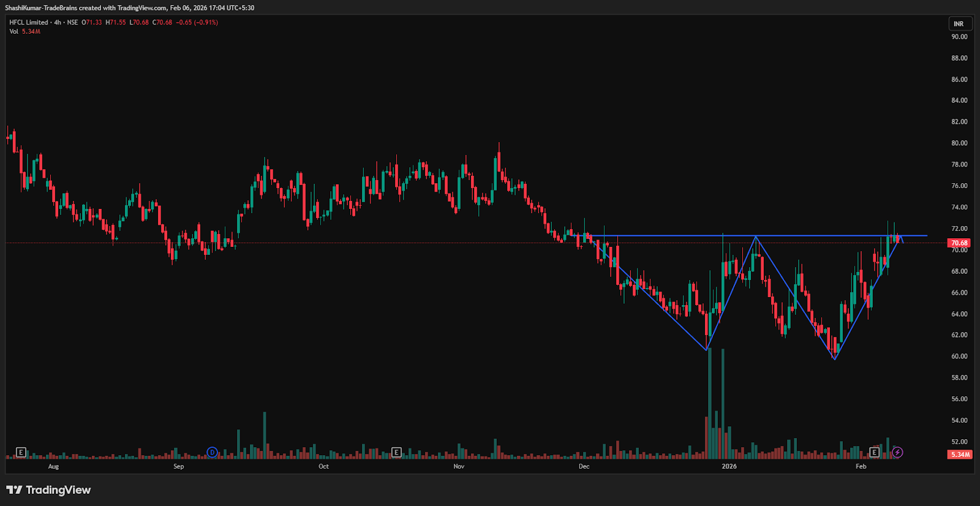The image size is (980, 506).
Task: Click the 2026 label on time axis
Action: tap(729, 467)
